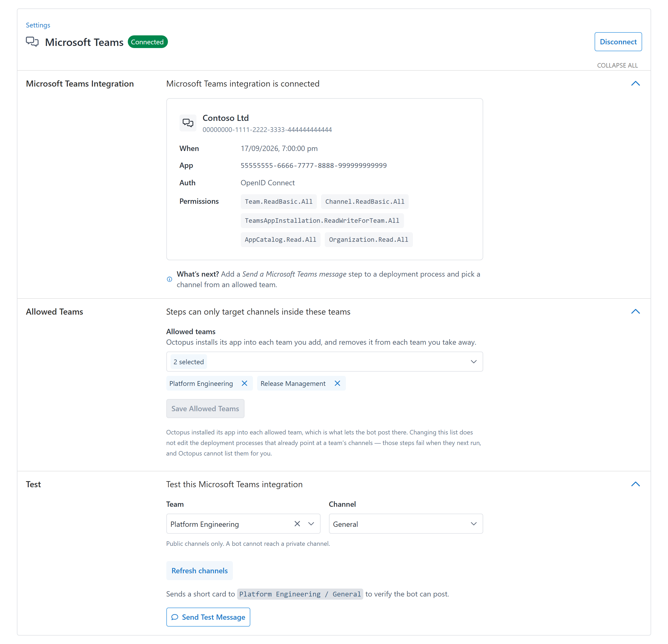This screenshot has width=668, height=644.
Task: Select the TeamsAppInstallation.ReadWriteForTeam.All permission chip
Action: tap(322, 221)
